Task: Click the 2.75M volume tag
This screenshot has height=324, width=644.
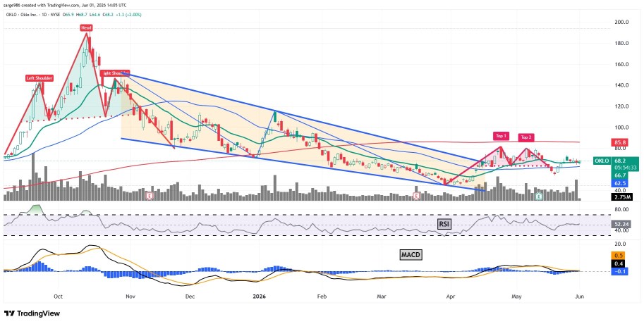Action: coord(620,197)
